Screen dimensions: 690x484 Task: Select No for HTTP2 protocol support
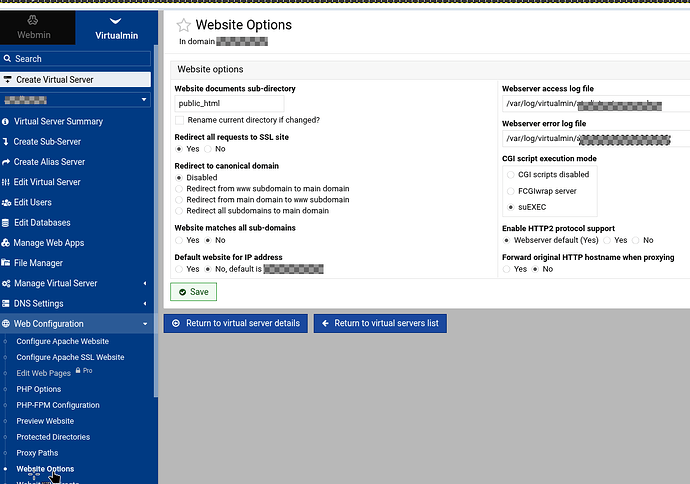635,240
